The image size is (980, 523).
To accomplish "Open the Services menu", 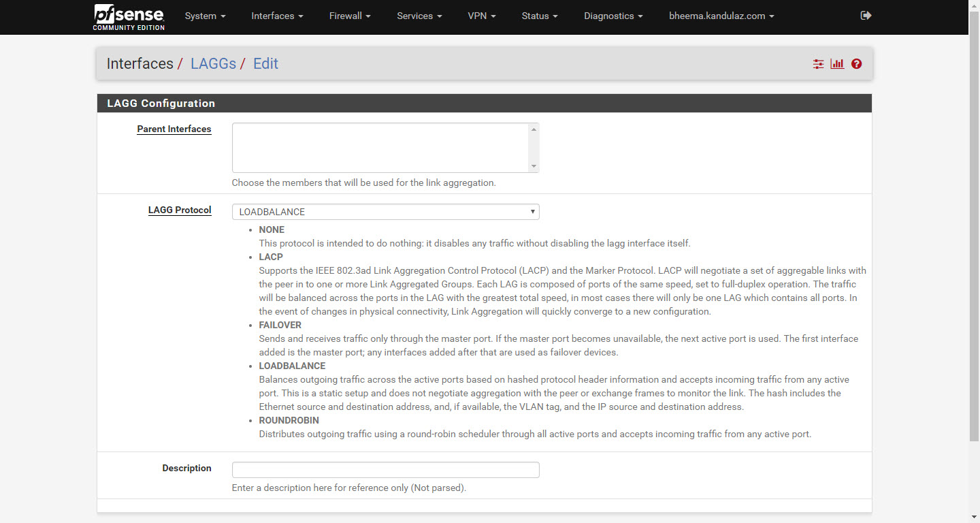I will coord(419,16).
